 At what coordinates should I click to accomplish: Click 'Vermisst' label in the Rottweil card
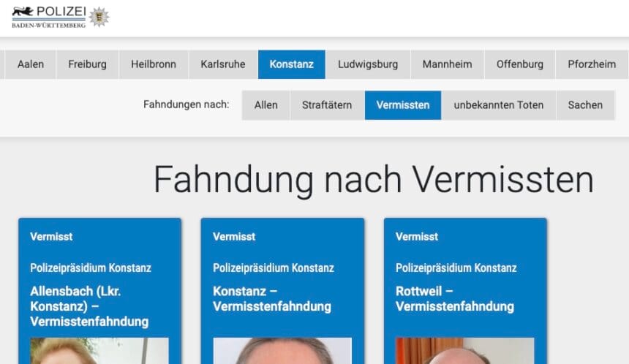click(x=417, y=237)
